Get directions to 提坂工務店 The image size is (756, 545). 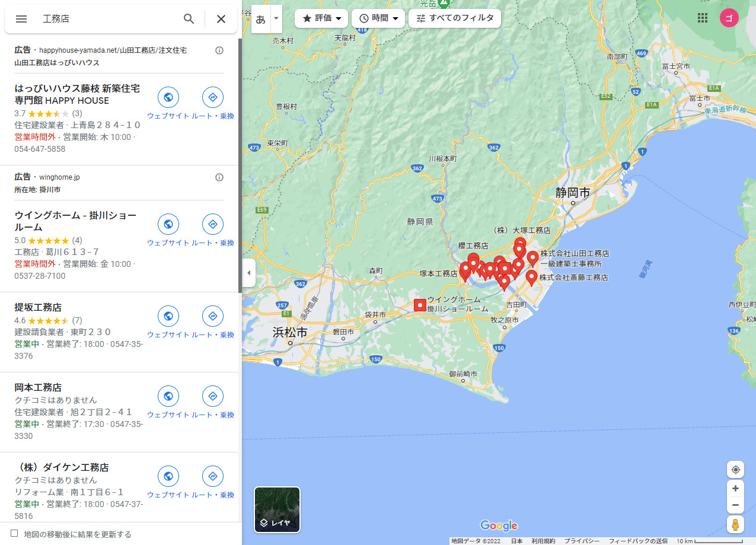coord(213,316)
